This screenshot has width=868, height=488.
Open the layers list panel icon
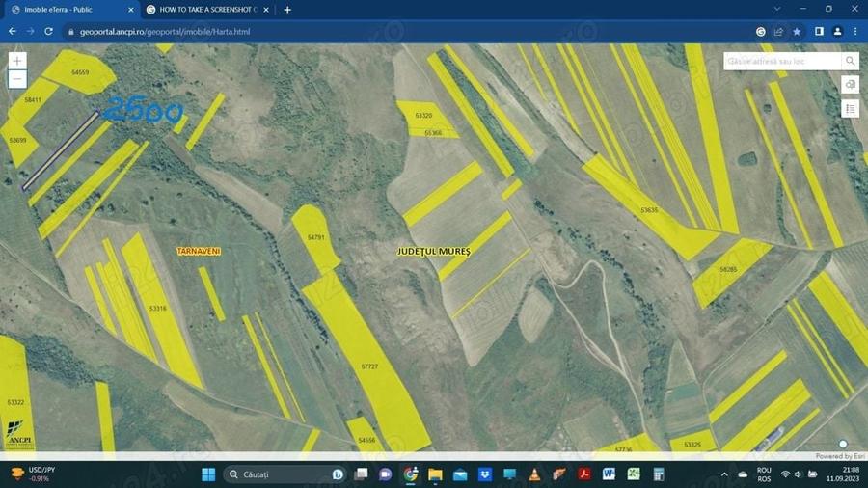851,108
